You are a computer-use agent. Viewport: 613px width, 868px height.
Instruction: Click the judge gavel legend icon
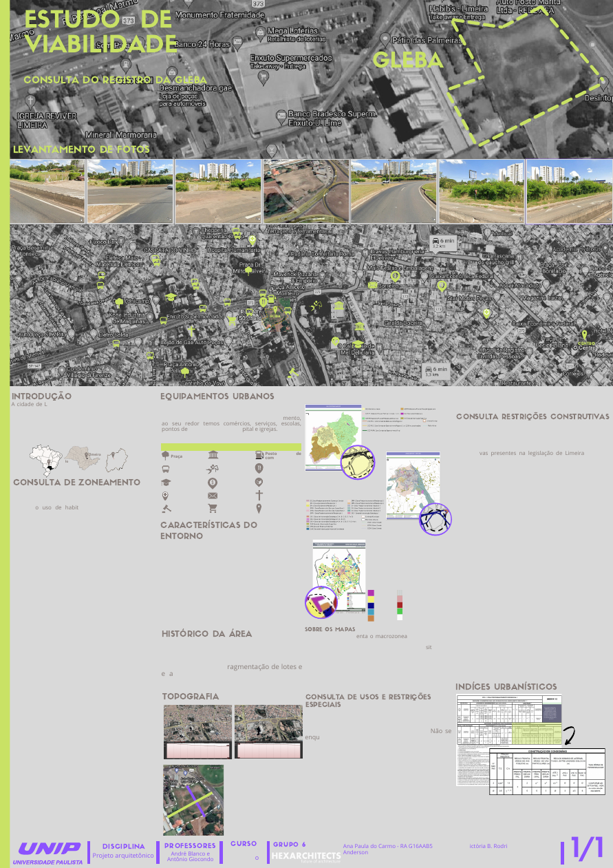coord(165,509)
